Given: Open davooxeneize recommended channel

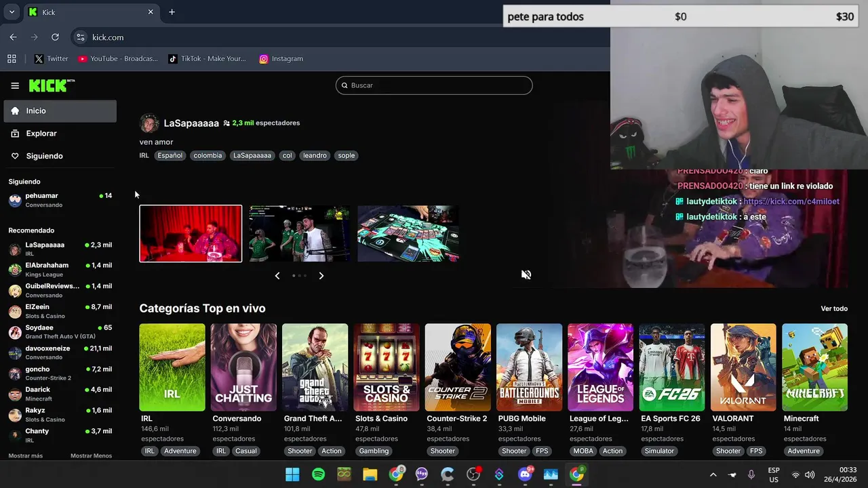Looking at the screenshot, I should [x=60, y=352].
